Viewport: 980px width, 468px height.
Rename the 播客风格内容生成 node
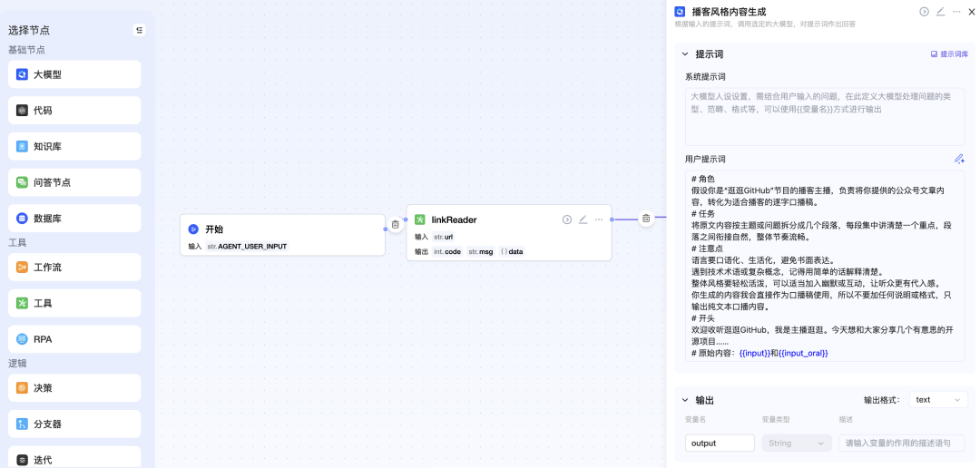pos(941,11)
